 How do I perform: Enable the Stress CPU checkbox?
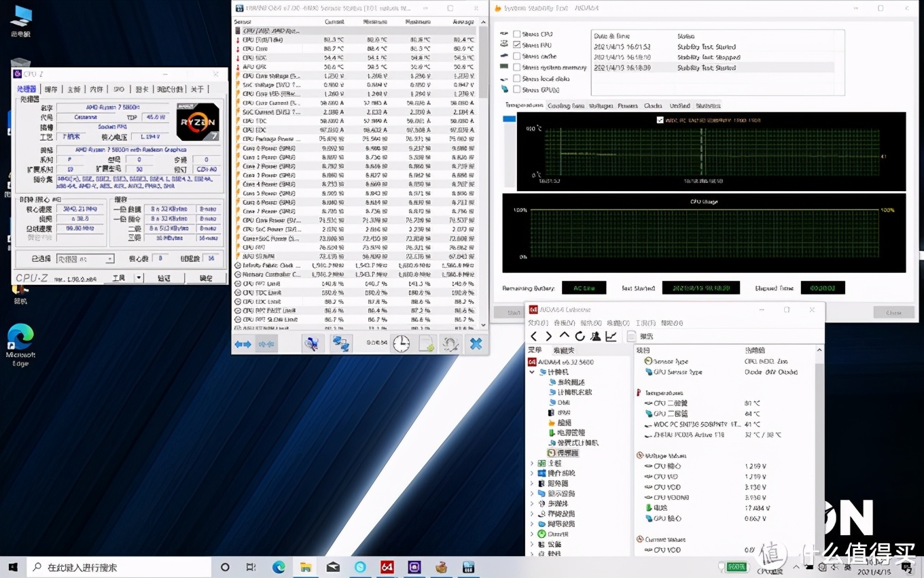517,34
